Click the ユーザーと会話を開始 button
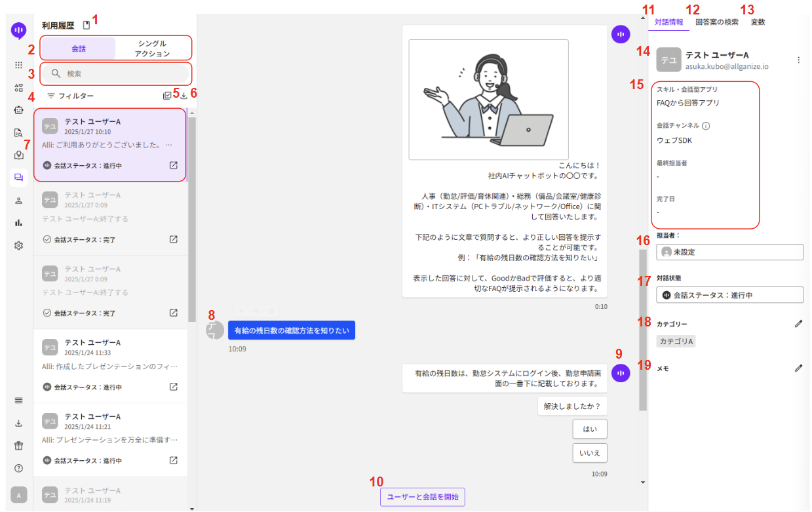This screenshot has width=812, height=512. 423,497
